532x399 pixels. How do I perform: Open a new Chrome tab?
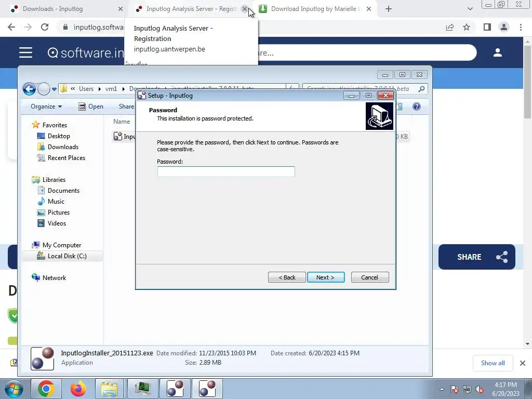click(389, 9)
